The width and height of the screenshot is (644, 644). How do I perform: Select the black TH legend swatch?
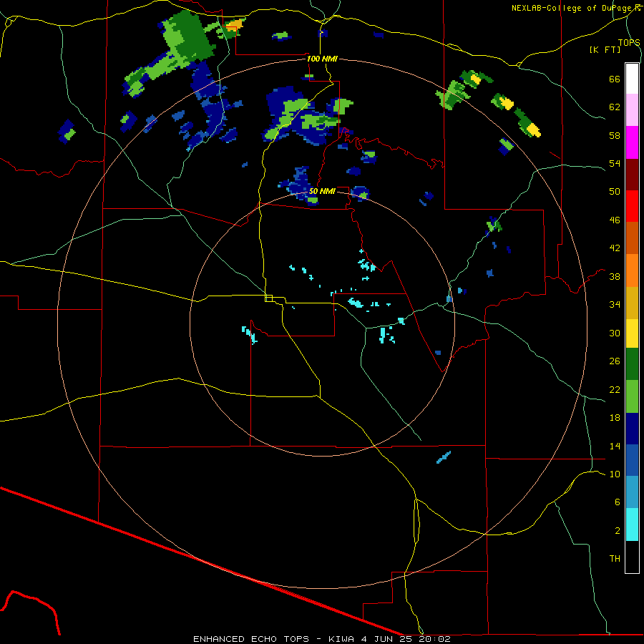pyautogui.click(x=632, y=557)
